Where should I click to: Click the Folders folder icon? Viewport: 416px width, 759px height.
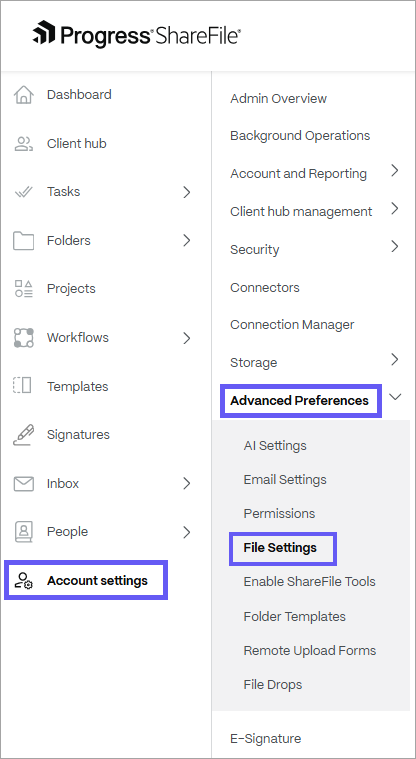(x=23, y=241)
